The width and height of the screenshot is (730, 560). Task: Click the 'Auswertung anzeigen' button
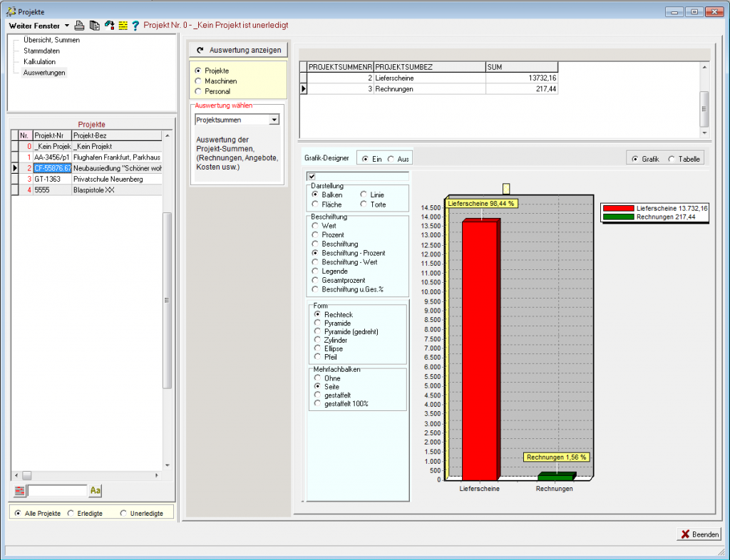point(239,50)
